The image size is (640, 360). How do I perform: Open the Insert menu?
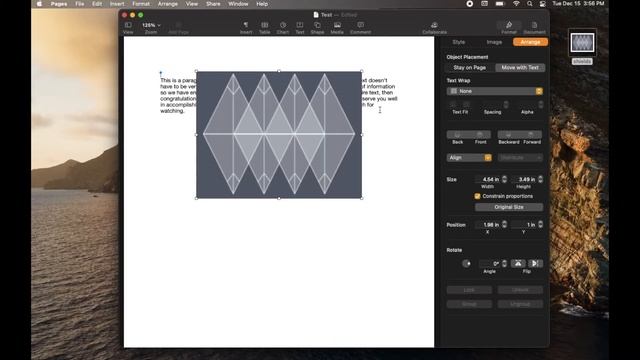[117, 4]
